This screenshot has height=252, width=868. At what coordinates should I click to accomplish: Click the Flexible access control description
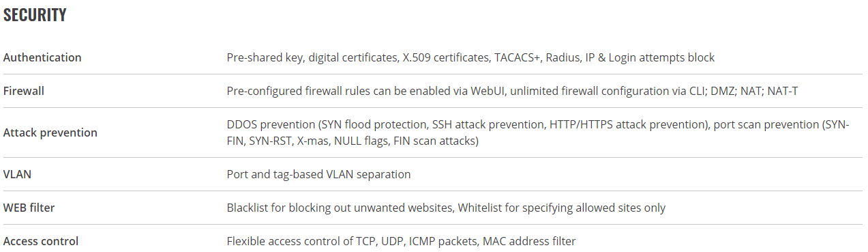coord(401,241)
